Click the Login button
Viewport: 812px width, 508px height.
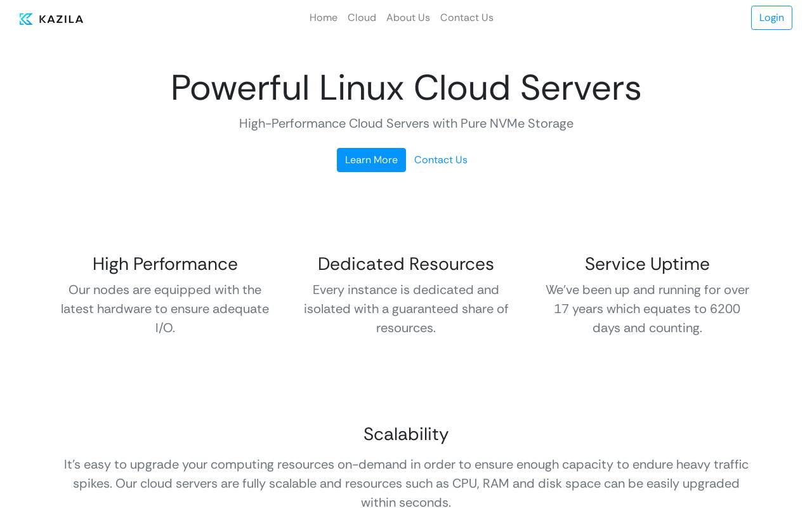point(771,18)
